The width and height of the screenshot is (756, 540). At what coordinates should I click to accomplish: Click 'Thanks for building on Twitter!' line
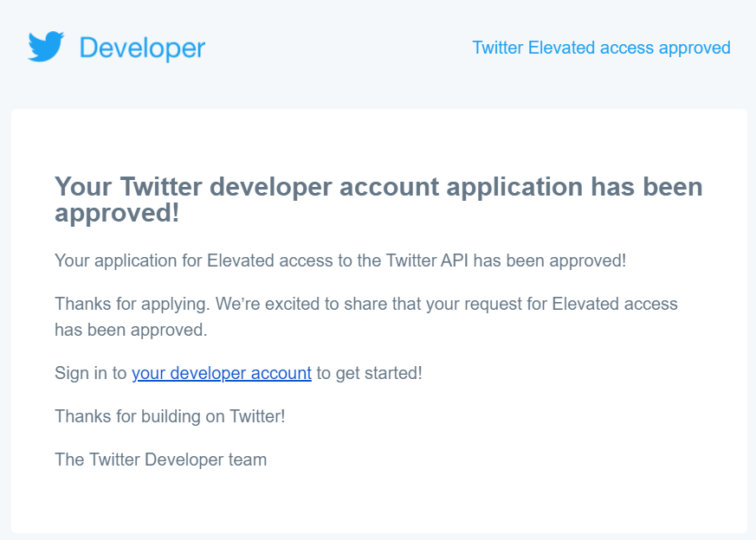[x=170, y=416]
